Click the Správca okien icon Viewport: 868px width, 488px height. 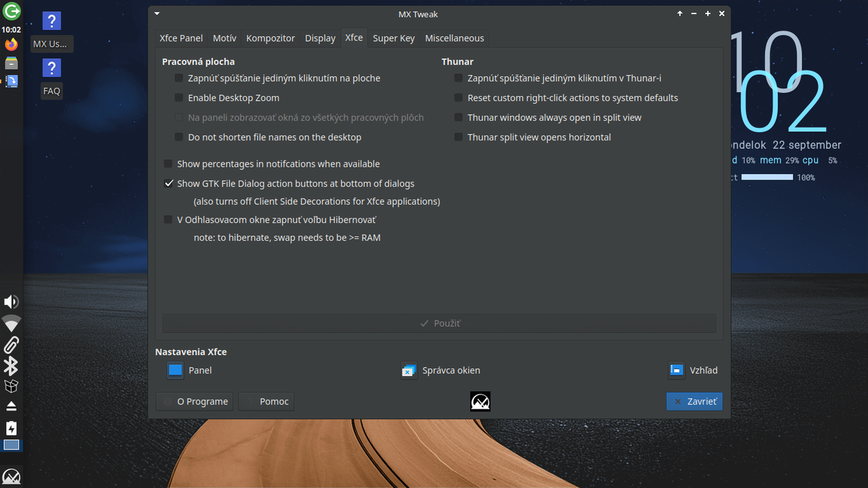[x=409, y=370]
